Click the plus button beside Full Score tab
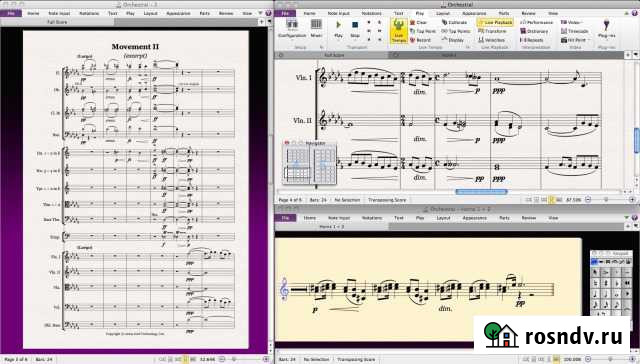 point(262,22)
